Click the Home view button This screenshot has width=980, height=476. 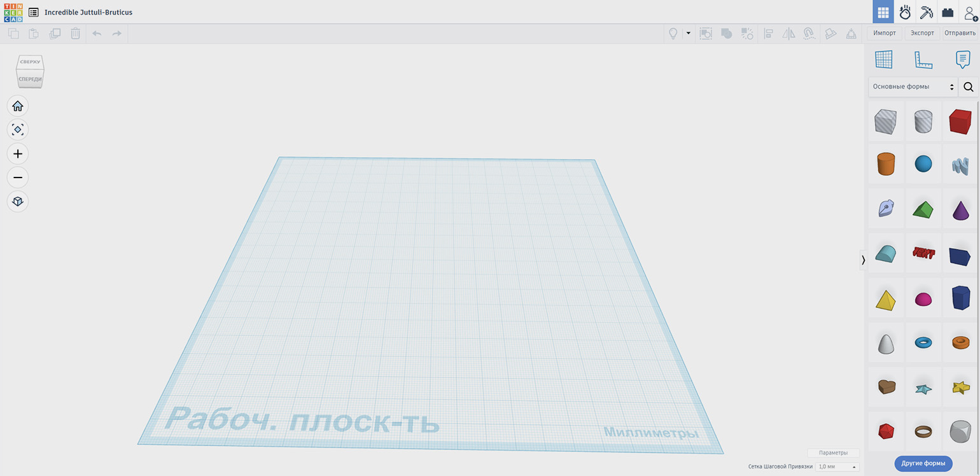tap(18, 106)
